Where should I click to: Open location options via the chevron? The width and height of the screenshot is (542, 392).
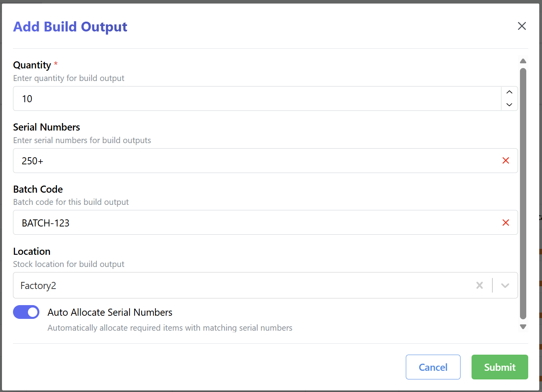tap(505, 285)
